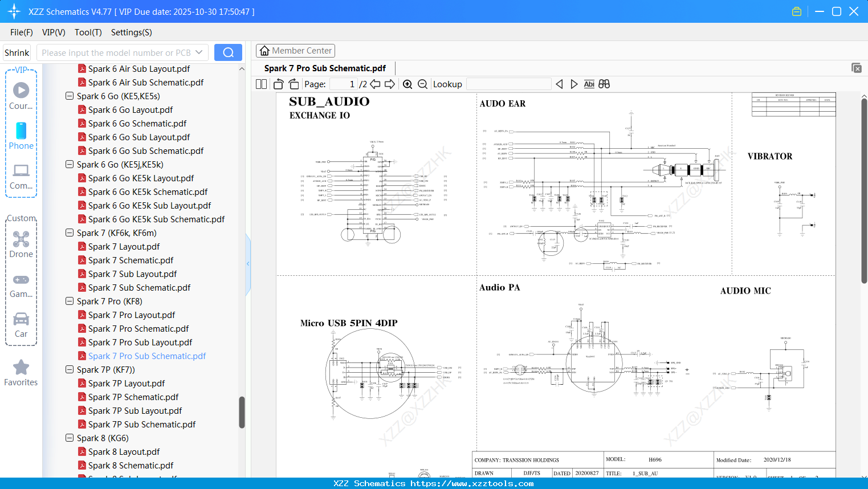Click the Favorites star icon
This screenshot has width=868, height=489.
tap(21, 368)
